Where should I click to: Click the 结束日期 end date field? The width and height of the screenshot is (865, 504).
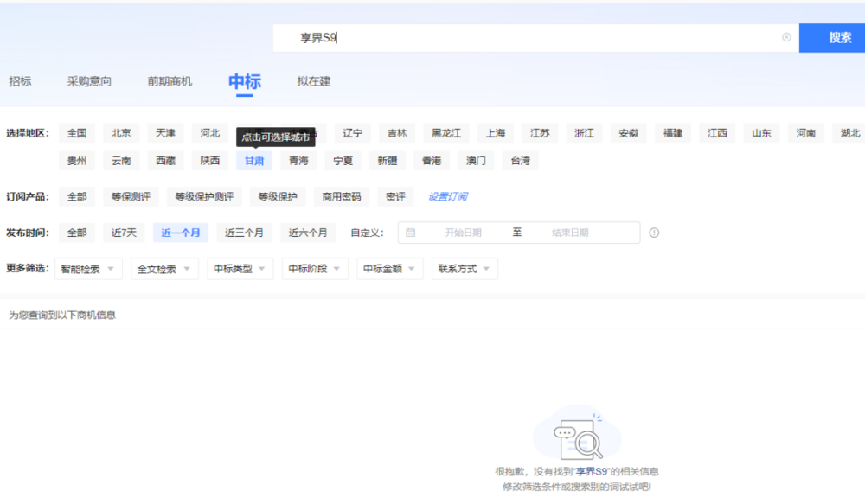coord(570,233)
